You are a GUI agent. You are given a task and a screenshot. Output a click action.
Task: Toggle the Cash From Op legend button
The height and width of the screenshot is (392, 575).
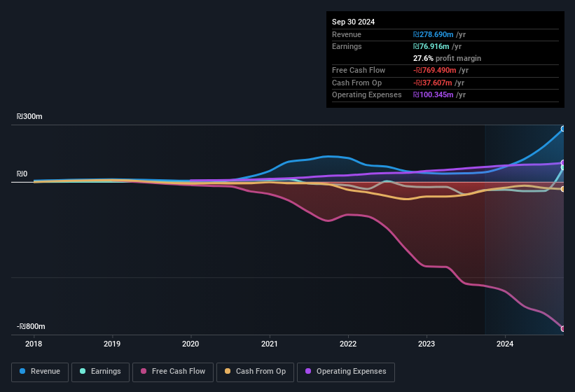[255, 372]
